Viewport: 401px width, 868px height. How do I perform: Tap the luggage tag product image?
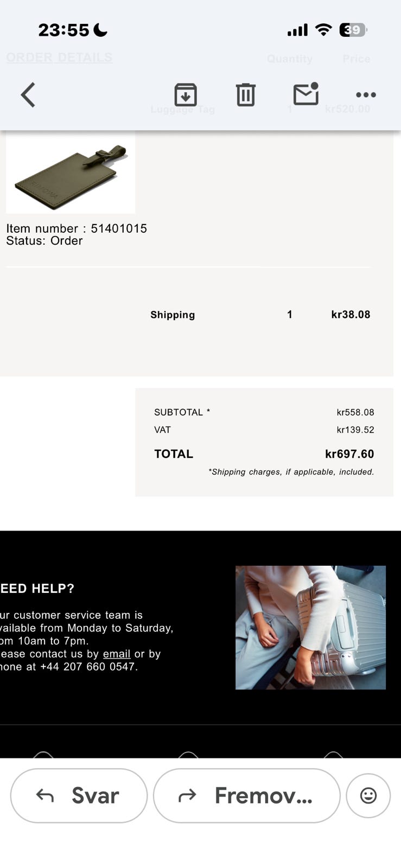tap(71, 173)
